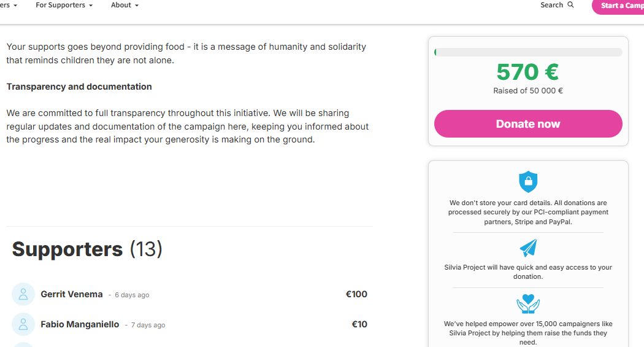Click the search magnifier icon

(571, 5)
